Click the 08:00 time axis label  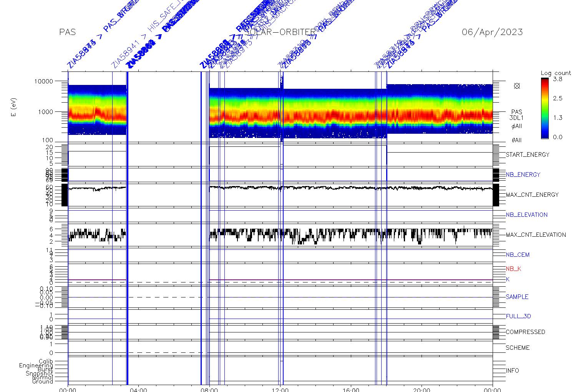point(209,390)
